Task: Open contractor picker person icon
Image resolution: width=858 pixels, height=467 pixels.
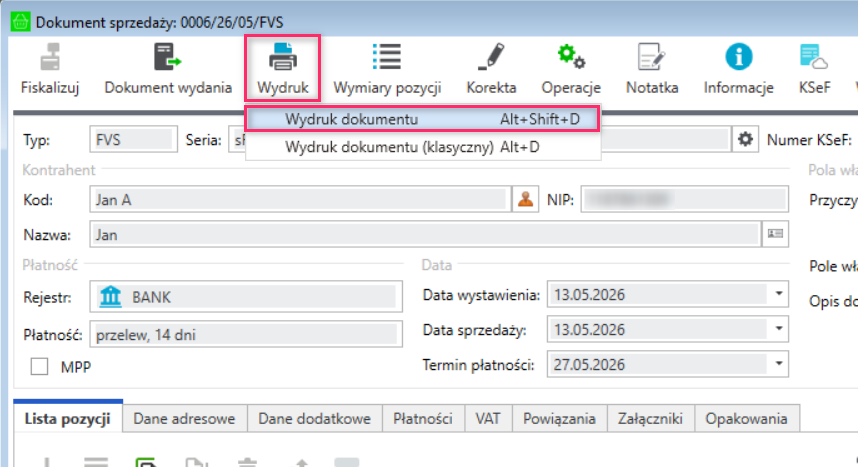Action: point(525,199)
